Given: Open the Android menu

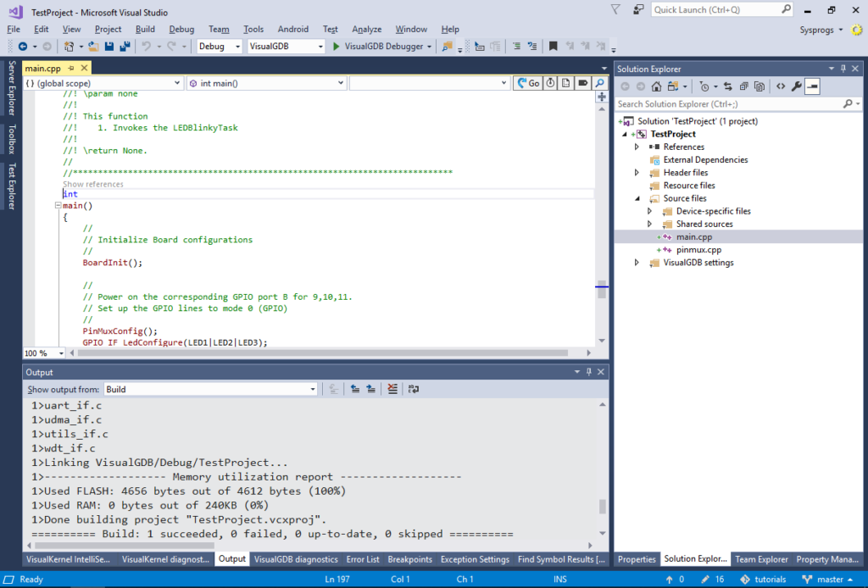Looking at the screenshot, I should tap(292, 28).
